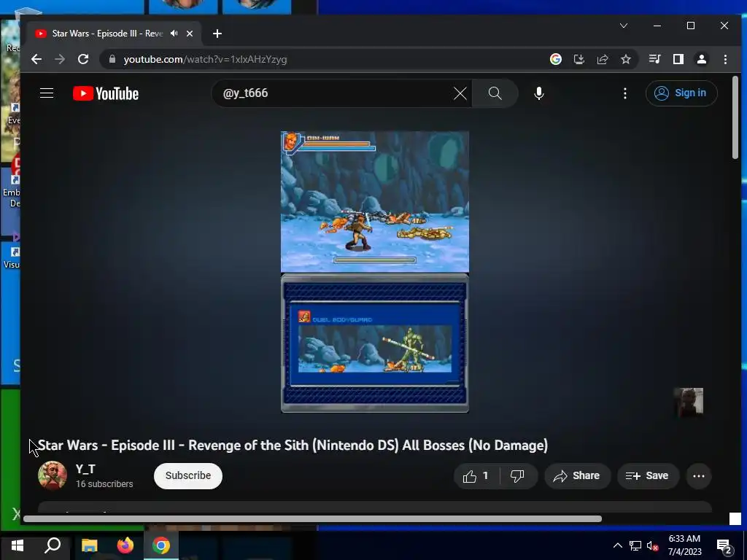The image size is (747, 560).
Task: Start voice search with the microphone icon
Action: (x=539, y=93)
